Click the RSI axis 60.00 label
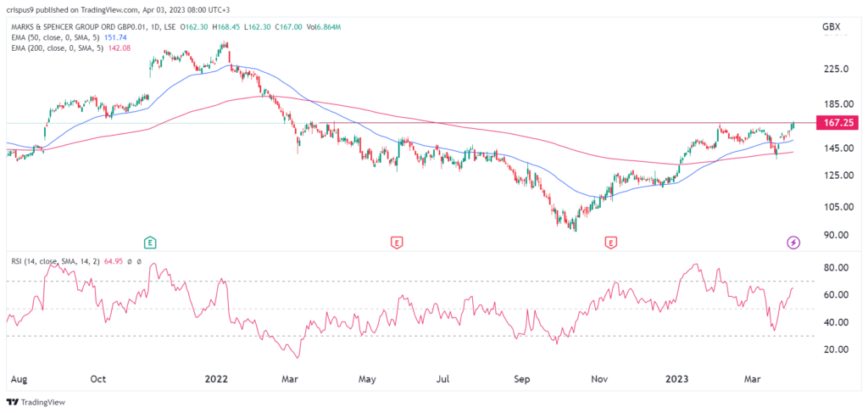Screen dimensions: 868x413 click(x=837, y=295)
